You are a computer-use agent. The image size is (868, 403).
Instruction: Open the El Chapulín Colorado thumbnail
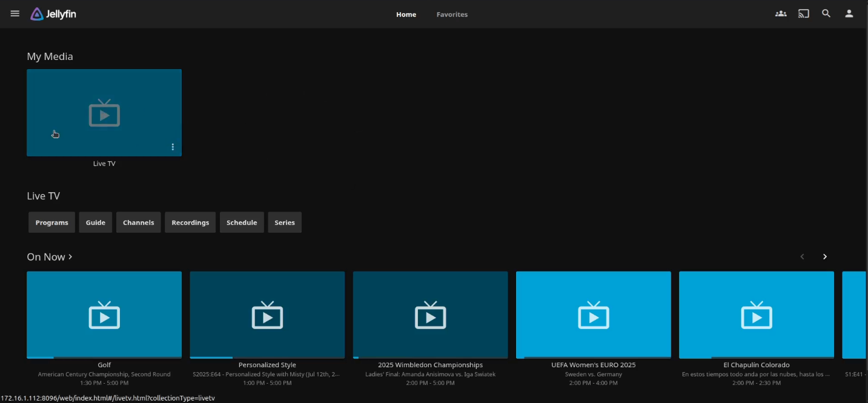coord(757,315)
